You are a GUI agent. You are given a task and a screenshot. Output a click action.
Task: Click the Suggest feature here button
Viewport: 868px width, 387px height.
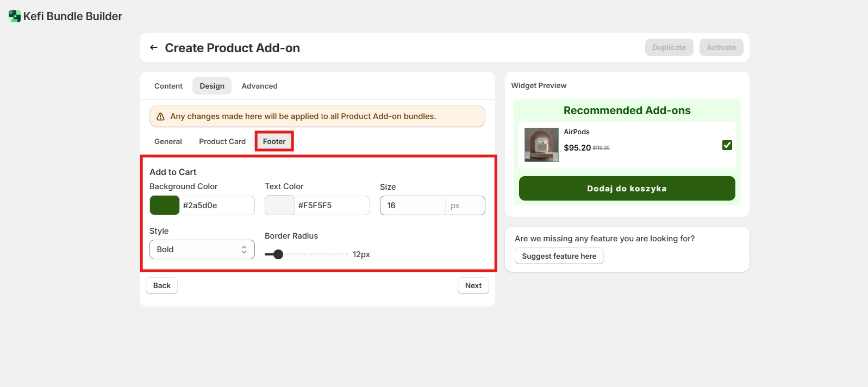(559, 256)
